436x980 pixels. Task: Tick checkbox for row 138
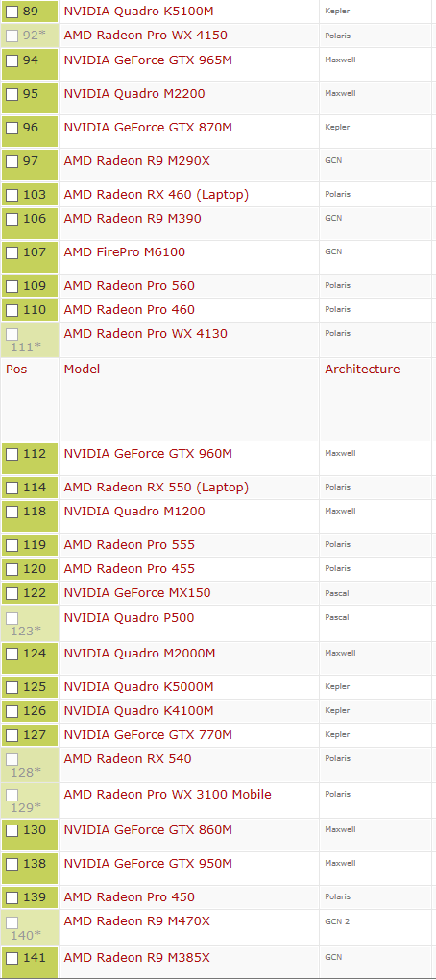pos(12,865)
